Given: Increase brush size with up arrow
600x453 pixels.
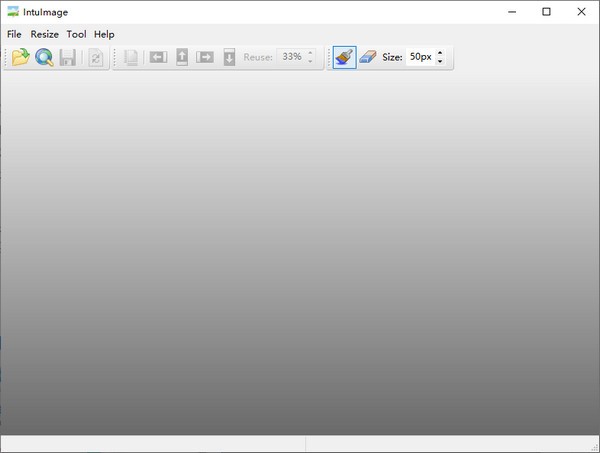Looking at the screenshot, I should coord(440,53).
